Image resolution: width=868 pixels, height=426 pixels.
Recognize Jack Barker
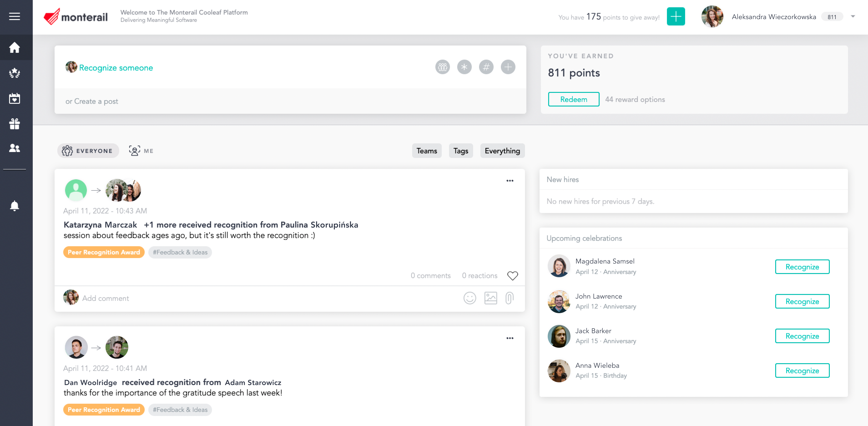pos(802,336)
